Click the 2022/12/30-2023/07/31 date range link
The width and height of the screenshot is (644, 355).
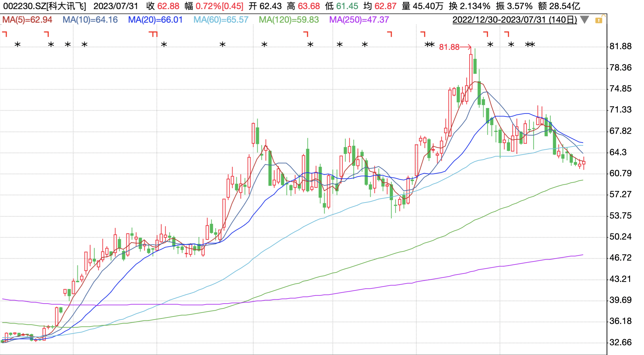514,20
